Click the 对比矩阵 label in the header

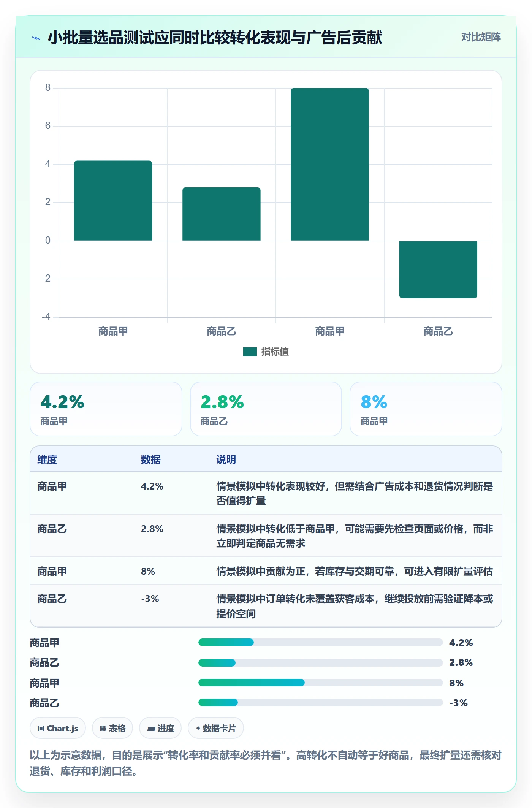[481, 37]
